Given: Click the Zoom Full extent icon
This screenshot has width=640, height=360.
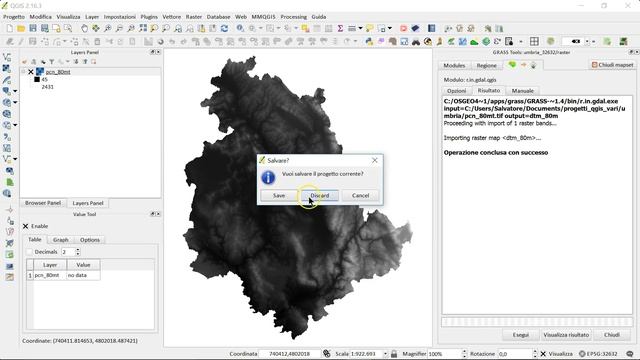Looking at the screenshot, I should click(x=143, y=28).
